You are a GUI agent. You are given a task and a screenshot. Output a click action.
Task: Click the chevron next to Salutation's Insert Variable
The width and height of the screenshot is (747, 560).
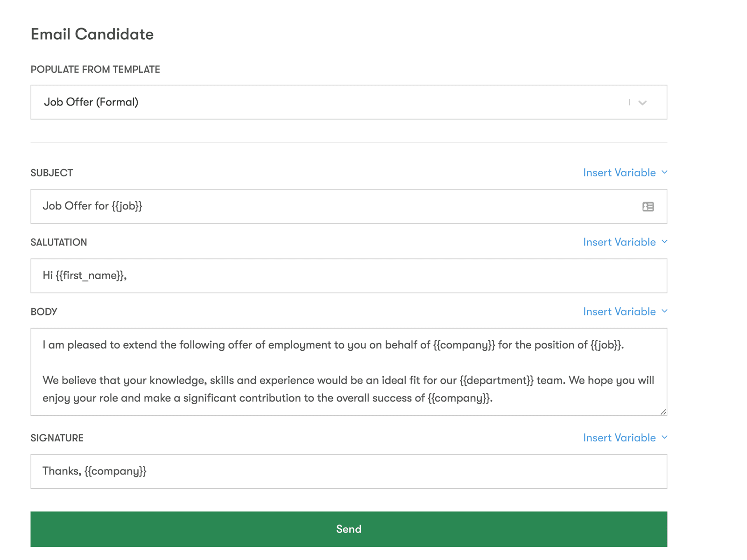(665, 242)
